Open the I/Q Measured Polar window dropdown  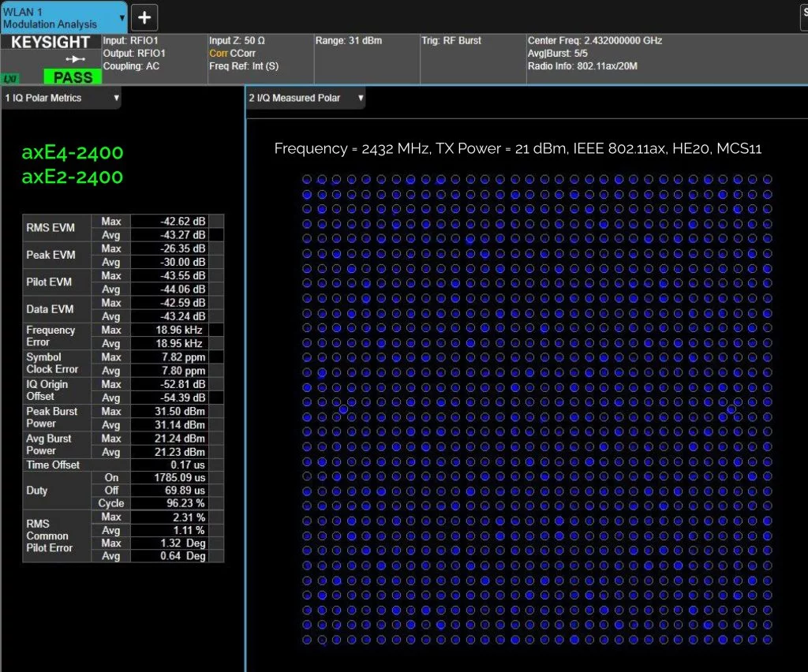tap(361, 98)
